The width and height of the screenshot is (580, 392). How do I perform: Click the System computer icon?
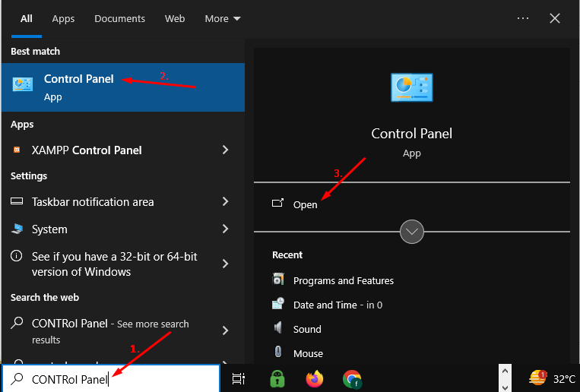click(x=17, y=229)
